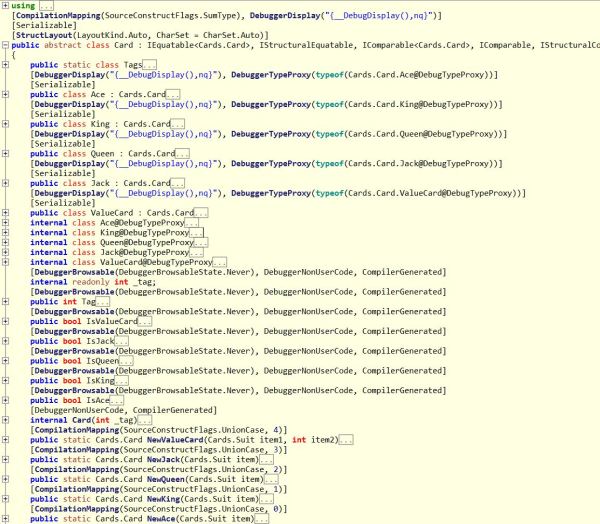The image size is (600, 524).
Task: Expand the public int Tag property
Action: (x=5, y=302)
